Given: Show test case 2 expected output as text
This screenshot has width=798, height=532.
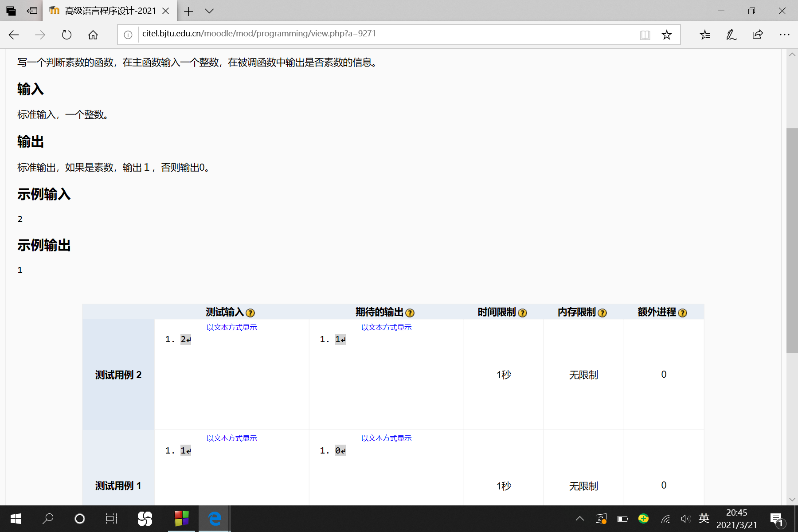Looking at the screenshot, I should tap(386, 327).
